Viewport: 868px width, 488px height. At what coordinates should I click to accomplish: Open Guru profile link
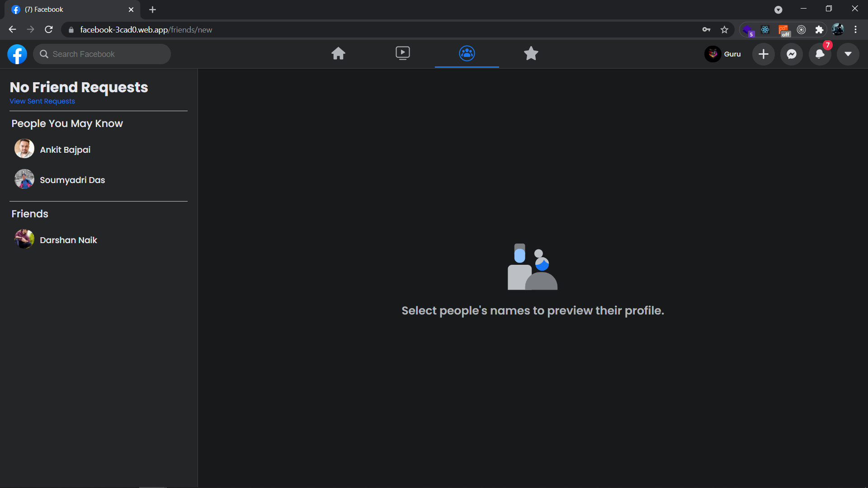pyautogui.click(x=723, y=54)
